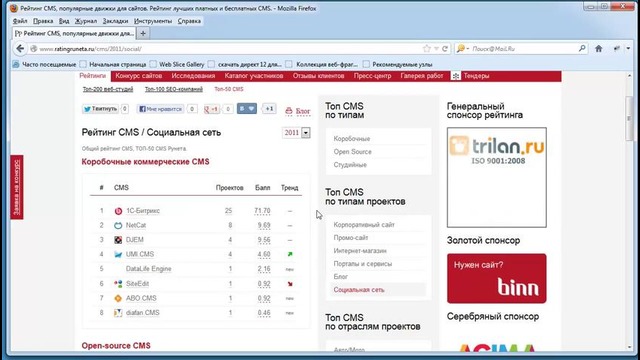Viewport: 640px width, 360px height.
Task: Click the Tweet button with bird icon
Action: coord(101,109)
